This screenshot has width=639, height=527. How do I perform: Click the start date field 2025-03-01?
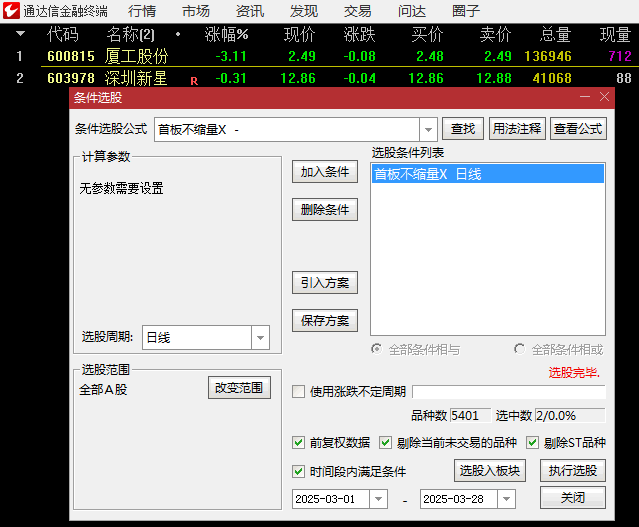tap(331, 499)
